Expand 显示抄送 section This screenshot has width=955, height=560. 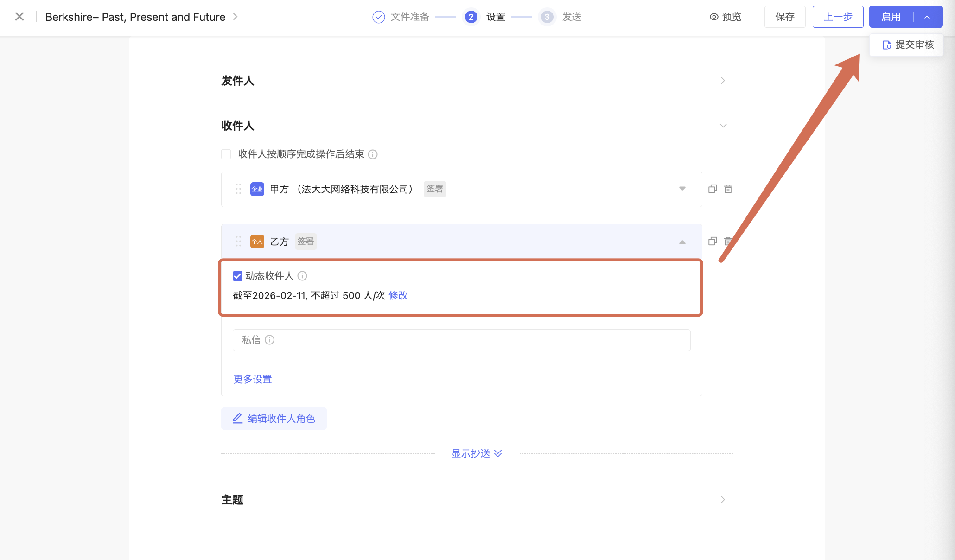point(477,453)
